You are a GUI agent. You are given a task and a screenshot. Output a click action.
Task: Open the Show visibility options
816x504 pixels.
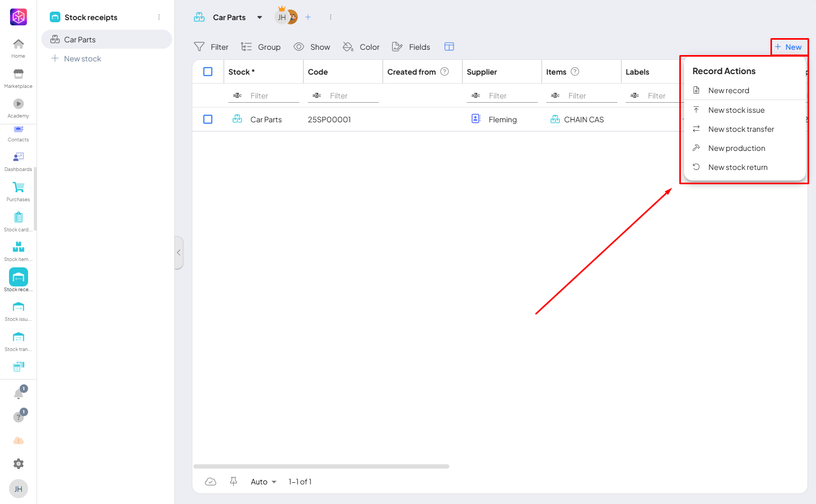point(312,47)
